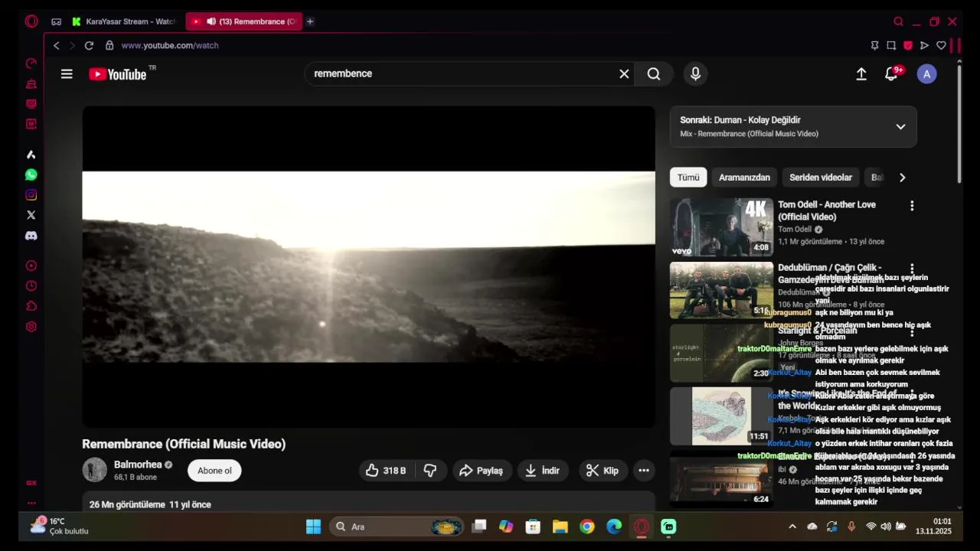Viewport: 980px width, 551px height.
Task: Open the ad blocker shield
Action: pos(908,46)
